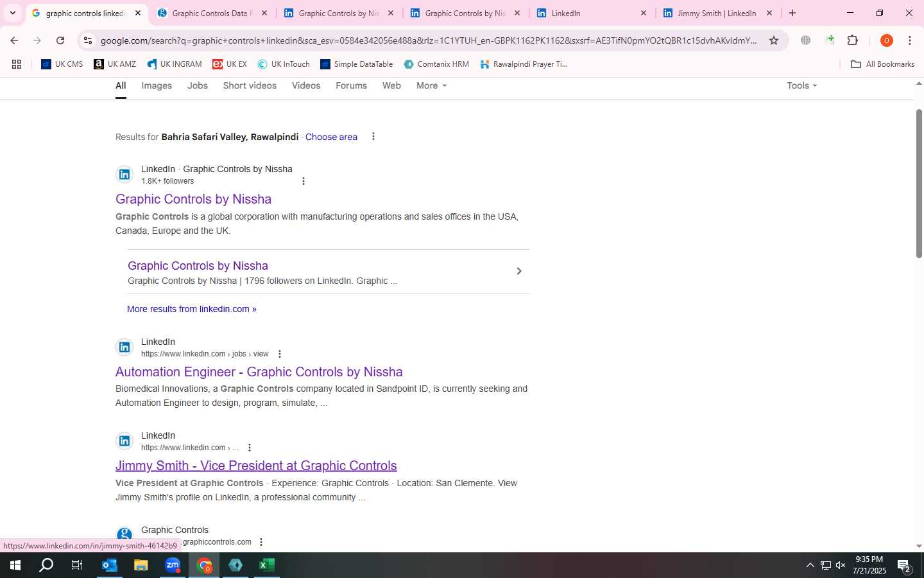
Task: Open the Rawalpindi Prayer Times bookmark
Action: (x=524, y=64)
